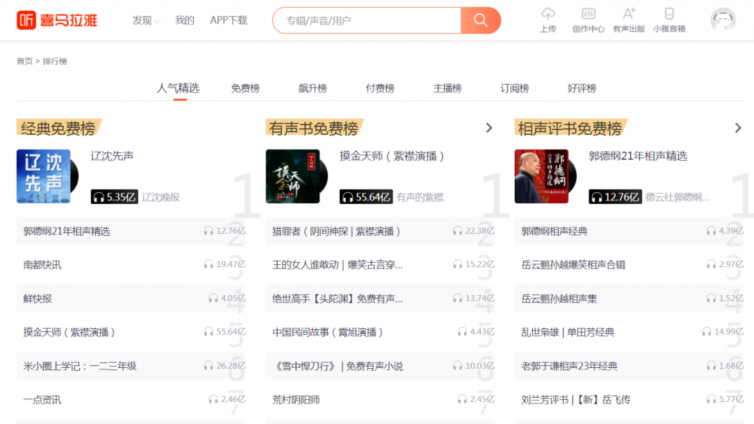754x424 pixels.
Task: Click headphone icon beside 10.03亿
Action: coord(457,365)
